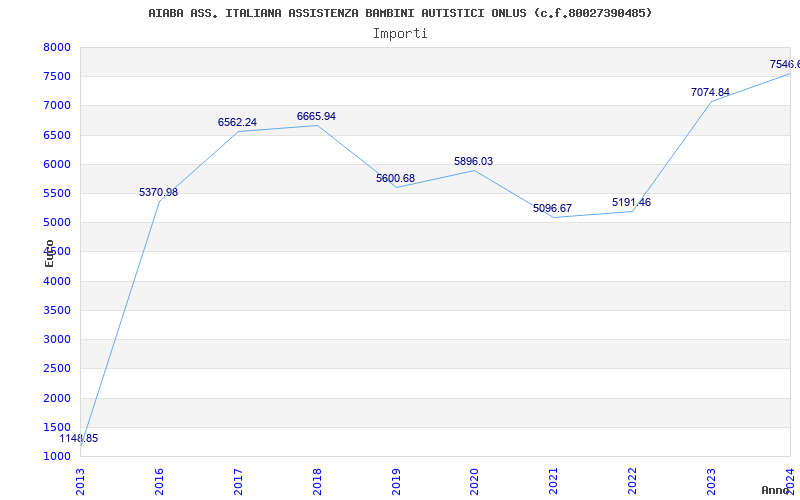
Task: Select the 6562.24 data point label
Action: (x=237, y=122)
